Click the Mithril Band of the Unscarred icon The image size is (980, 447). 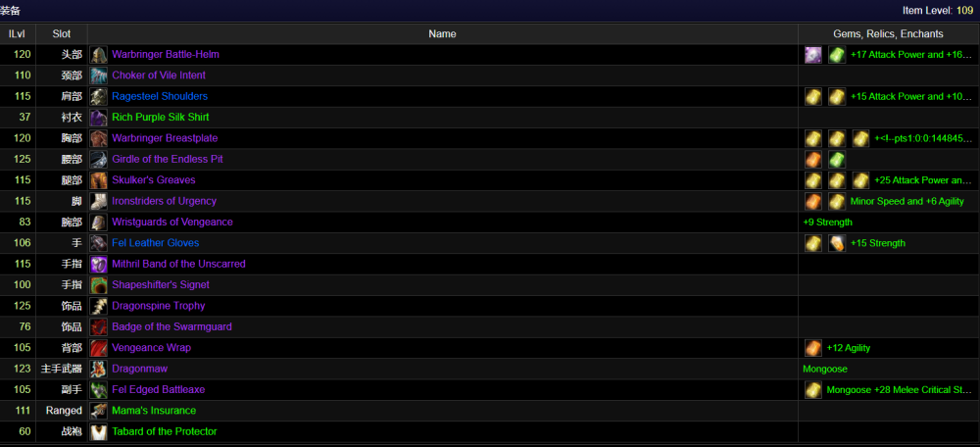pyautogui.click(x=98, y=264)
